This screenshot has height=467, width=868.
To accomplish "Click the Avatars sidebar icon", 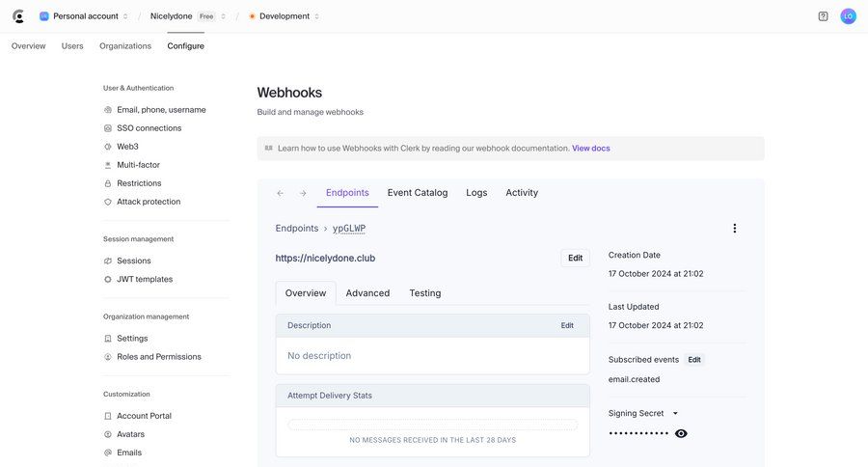I will 108,434.
